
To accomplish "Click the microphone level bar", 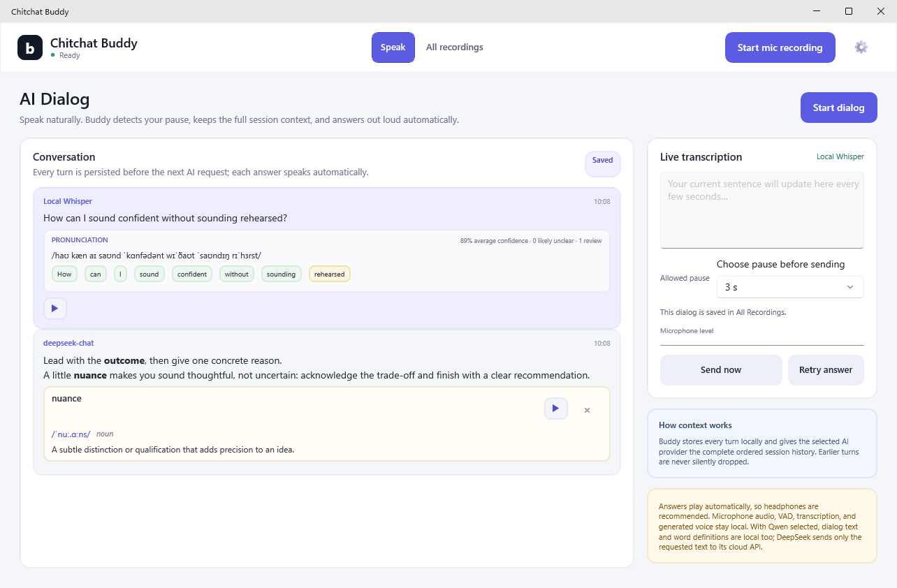I will point(762,344).
